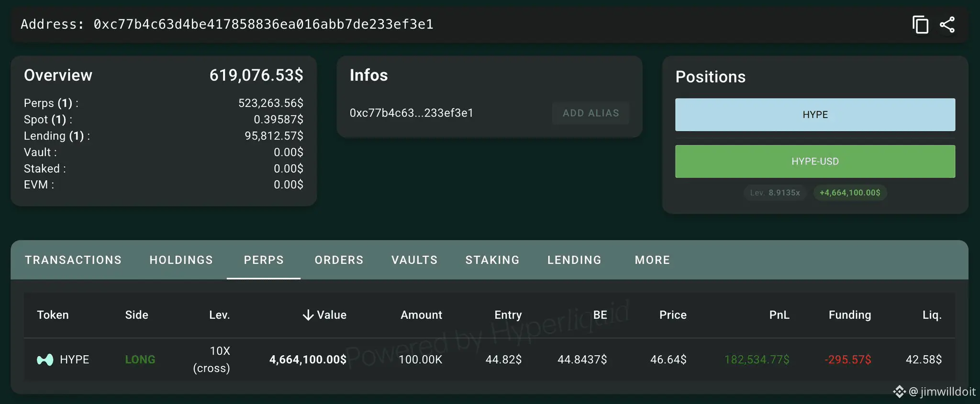Click the PnL value 182,534.77$
Viewport: 980px width, 404px height.
pyautogui.click(x=757, y=360)
